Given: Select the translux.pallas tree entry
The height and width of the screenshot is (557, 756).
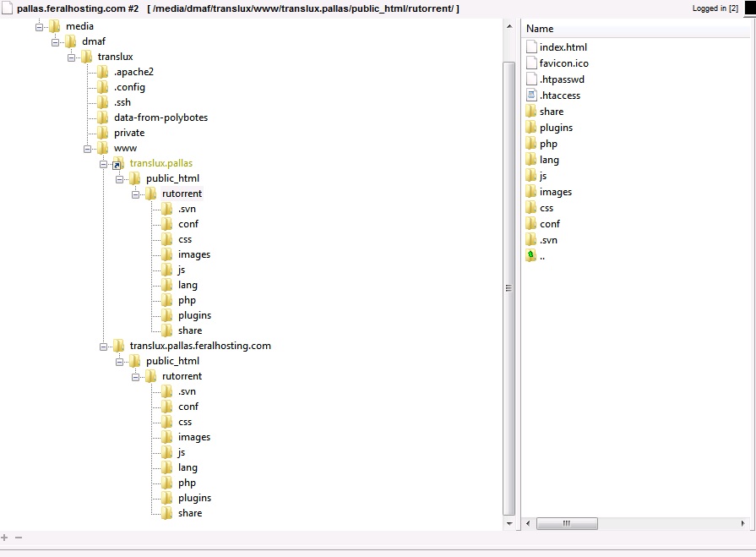Looking at the screenshot, I should pyautogui.click(x=161, y=163).
